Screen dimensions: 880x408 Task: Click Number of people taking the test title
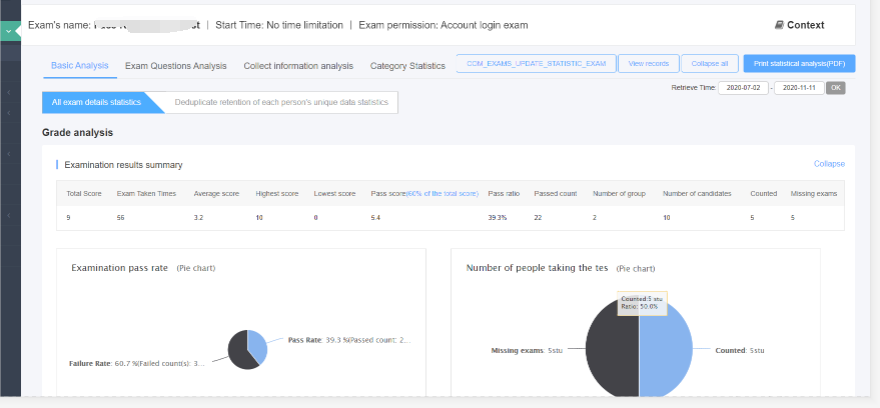pos(537,268)
